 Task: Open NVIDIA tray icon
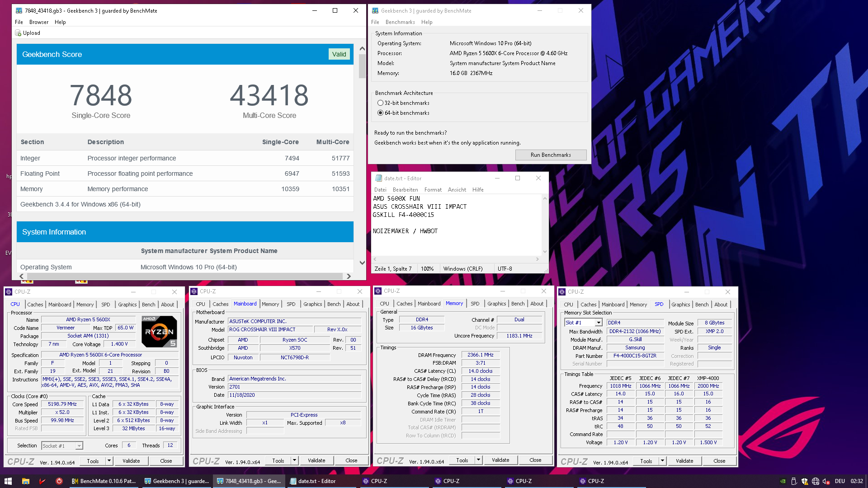783,481
